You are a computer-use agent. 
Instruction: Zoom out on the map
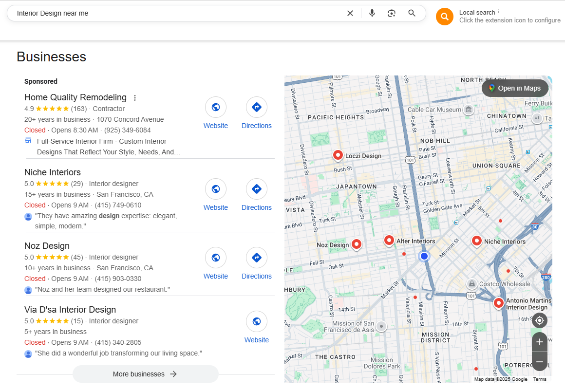[540, 362]
